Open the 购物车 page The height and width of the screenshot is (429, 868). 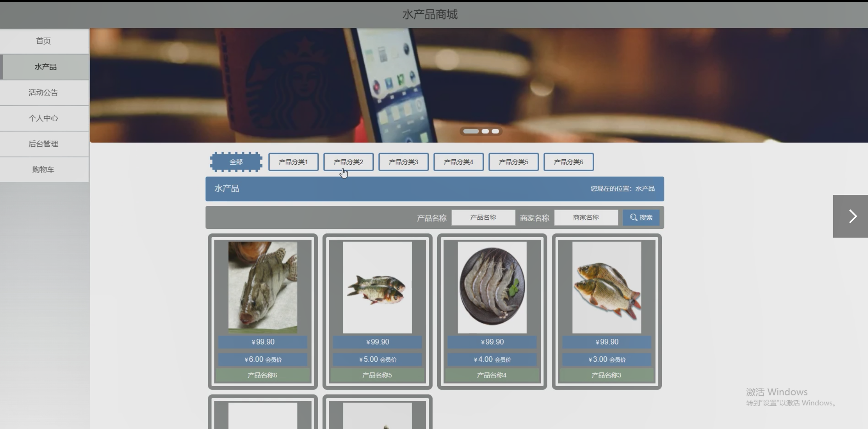(44, 170)
